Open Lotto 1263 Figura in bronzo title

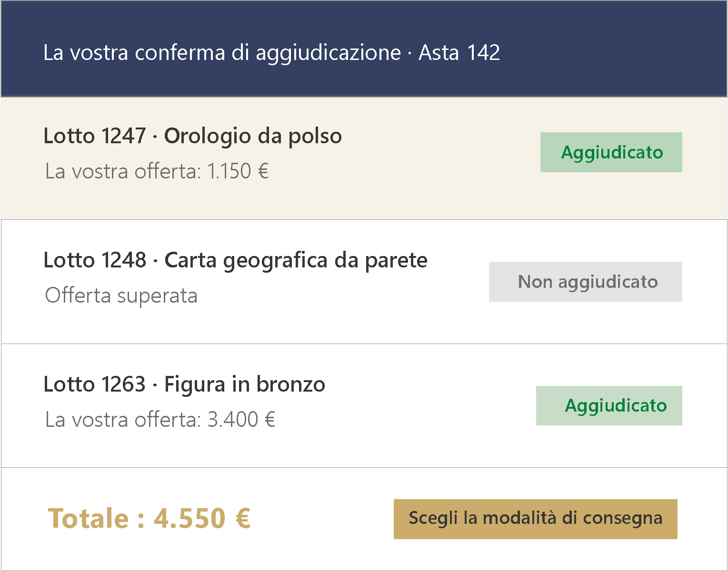184,384
